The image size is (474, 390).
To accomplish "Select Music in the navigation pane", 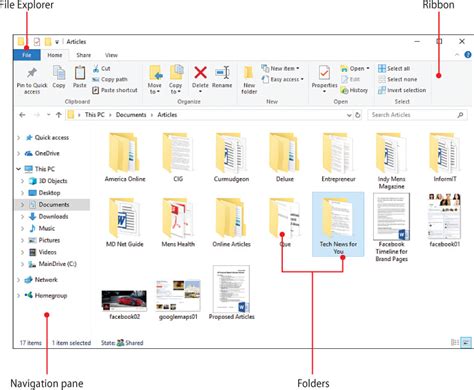I will point(42,228).
